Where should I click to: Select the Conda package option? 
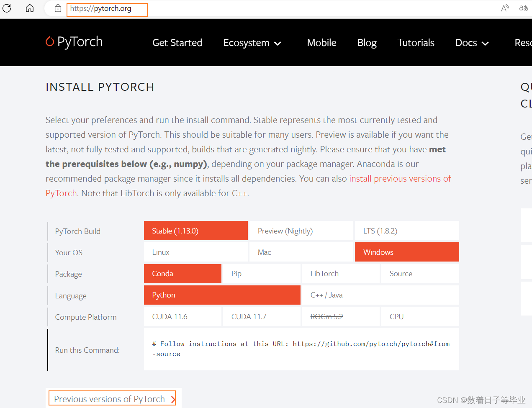(x=182, y=274)
